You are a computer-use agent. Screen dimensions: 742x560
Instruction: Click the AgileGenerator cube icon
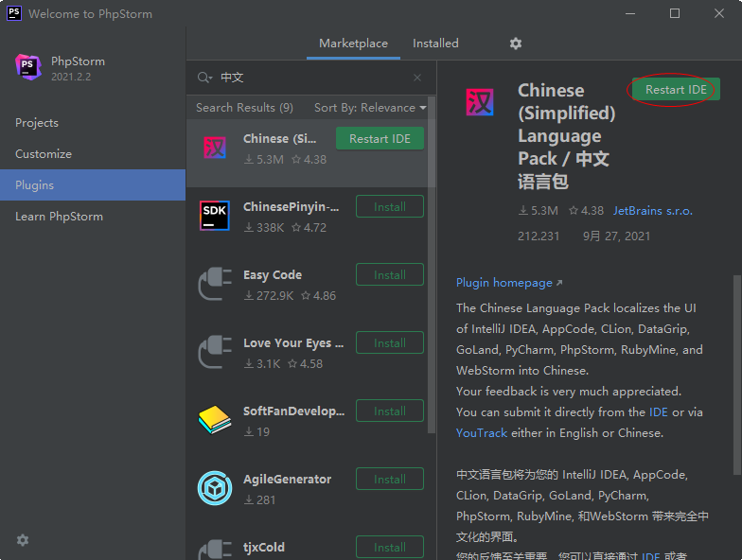[215, 488]
